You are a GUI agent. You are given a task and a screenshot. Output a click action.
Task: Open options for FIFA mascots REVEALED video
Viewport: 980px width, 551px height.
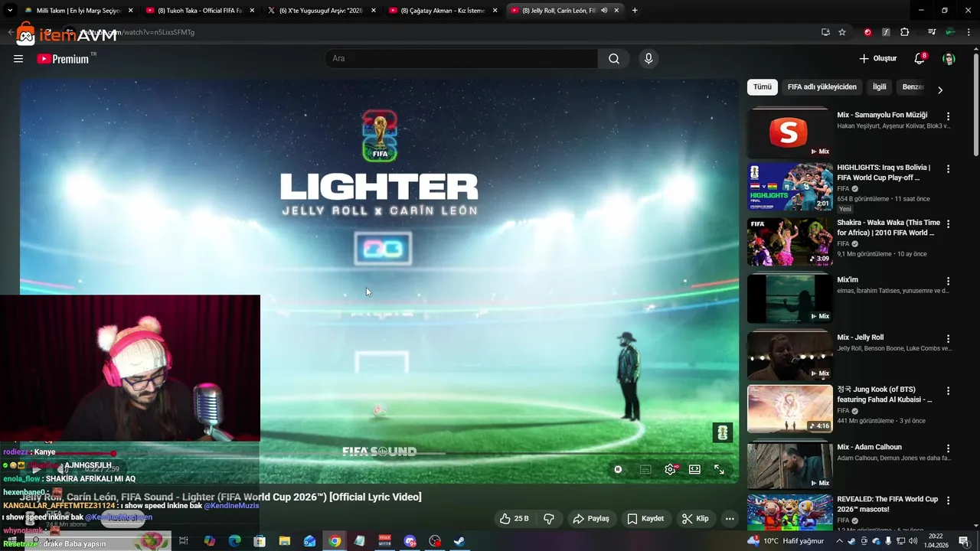(x=948, y=500)
